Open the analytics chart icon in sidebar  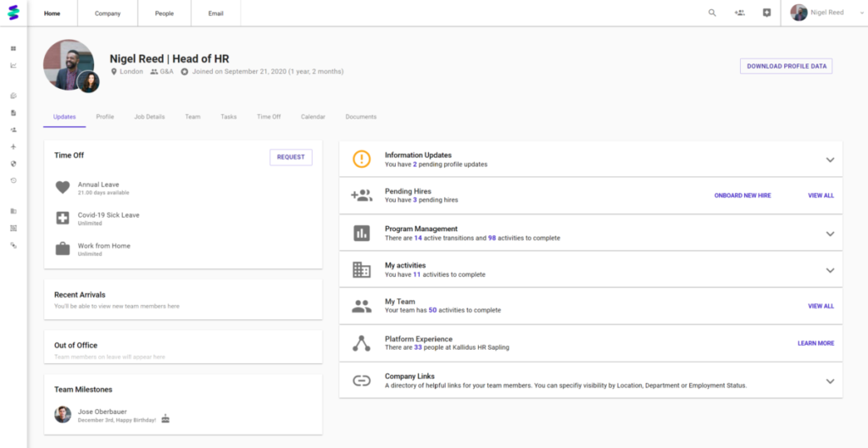click(13, 65)
